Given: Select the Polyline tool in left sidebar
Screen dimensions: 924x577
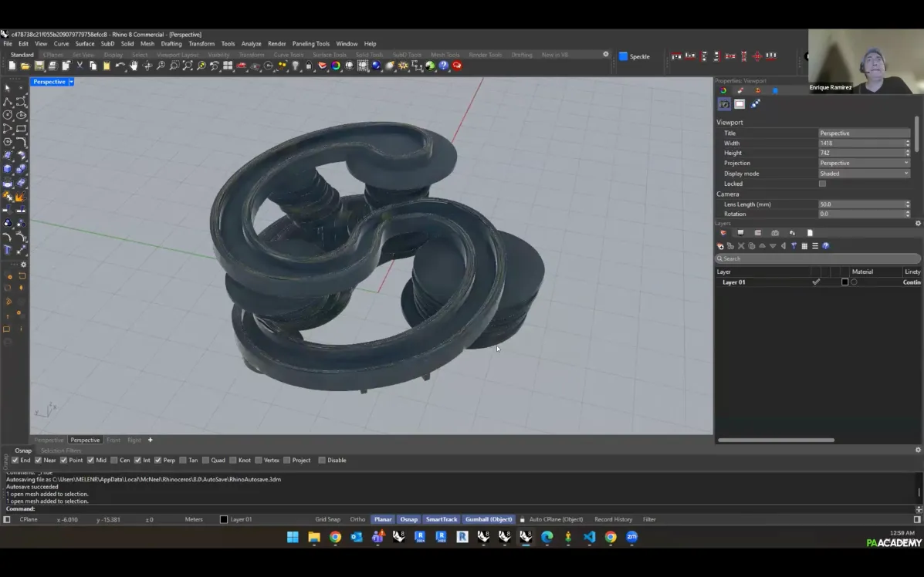Looking at the screenshot, I should click(8, 102).
